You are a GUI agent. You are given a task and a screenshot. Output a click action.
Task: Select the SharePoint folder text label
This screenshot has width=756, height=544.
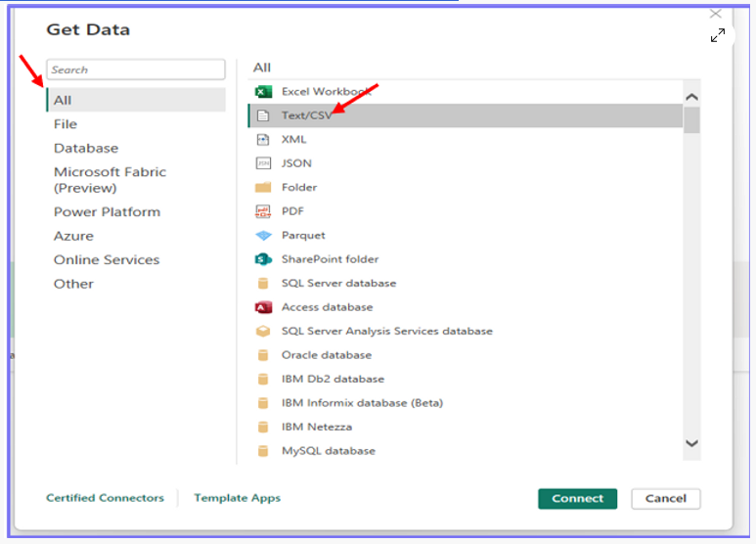tap(331, 259)
